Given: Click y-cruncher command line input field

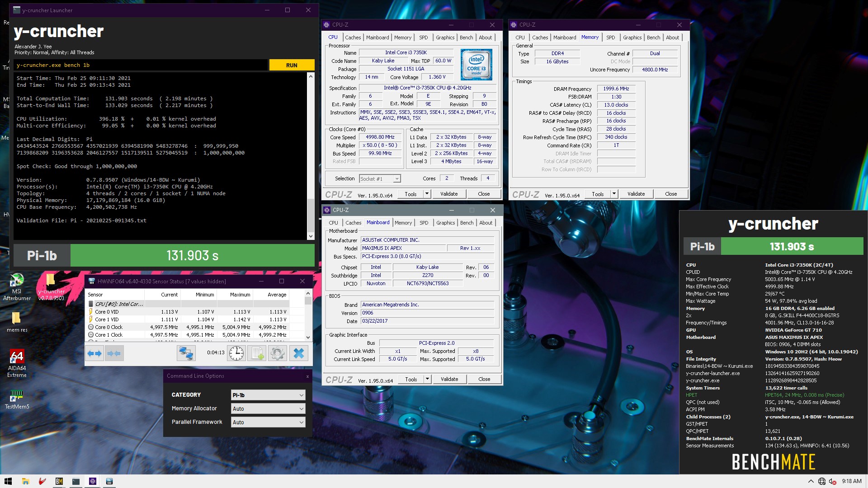Looking at the screenshot, I should pyautogui.click(x=141, y=65).
